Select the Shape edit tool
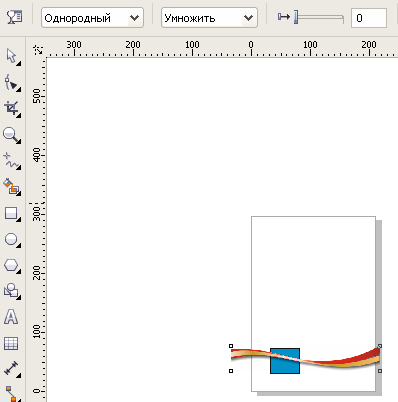398x402 pixels. click(12, 82)
